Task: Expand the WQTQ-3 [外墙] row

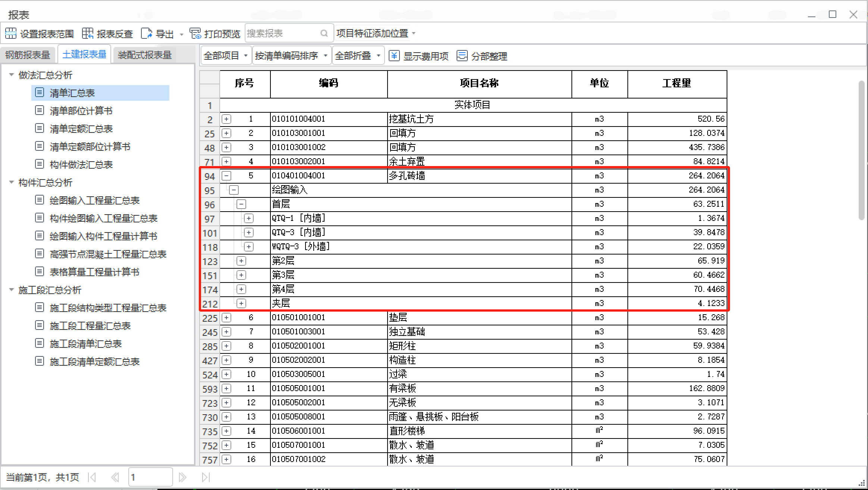Action: (249, 247)
